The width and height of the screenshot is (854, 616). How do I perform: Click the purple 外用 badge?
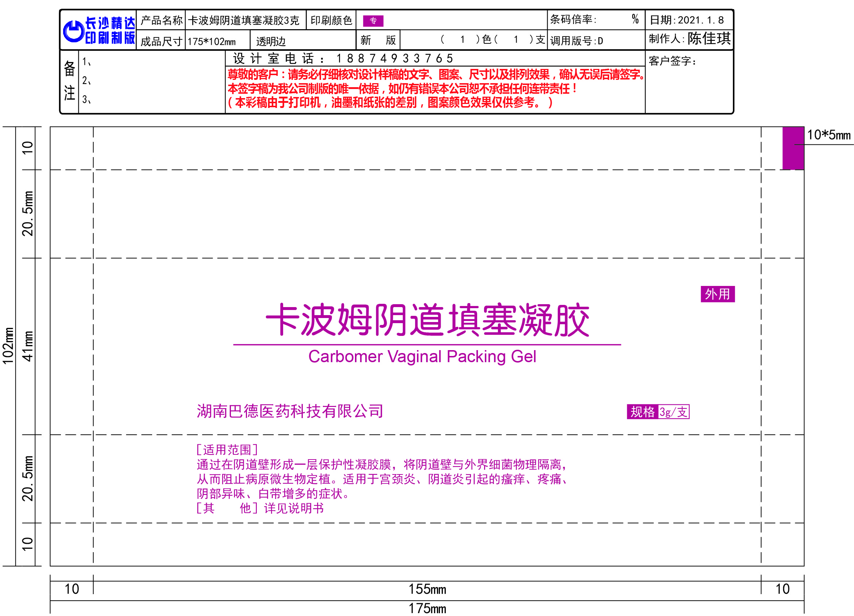(x=717, y=294)
